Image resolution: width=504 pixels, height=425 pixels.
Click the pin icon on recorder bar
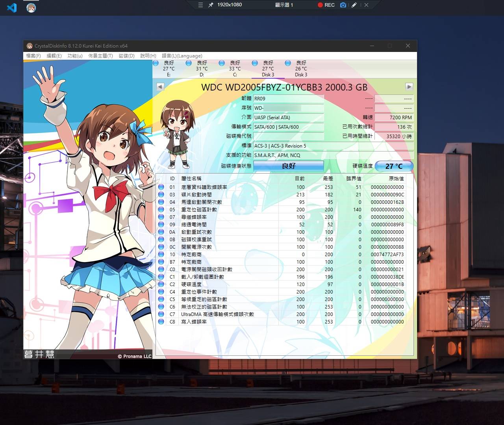coord(211,5)
